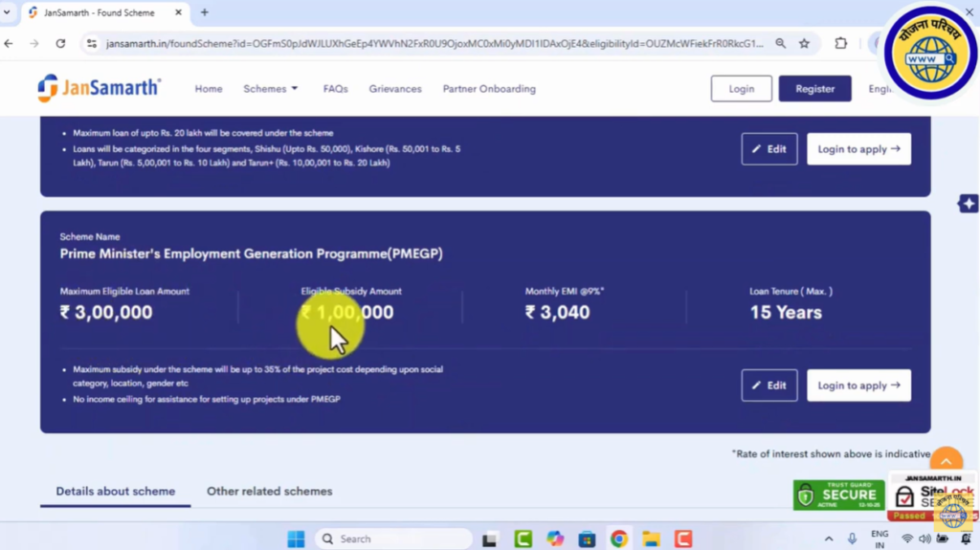980x550 pixels.
Task: Click the Register button
Action: (x=814, y=89)
